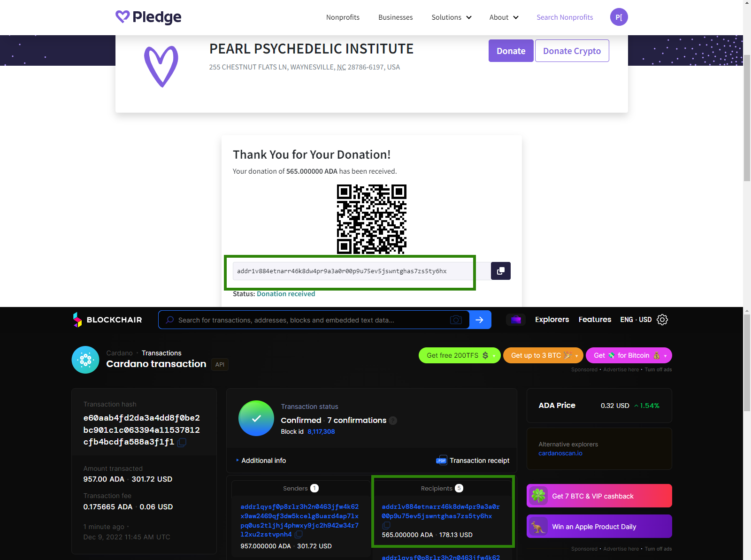Click the Cardano breadcrumb link
Viewport: 751px width, 560px height.
119,353
